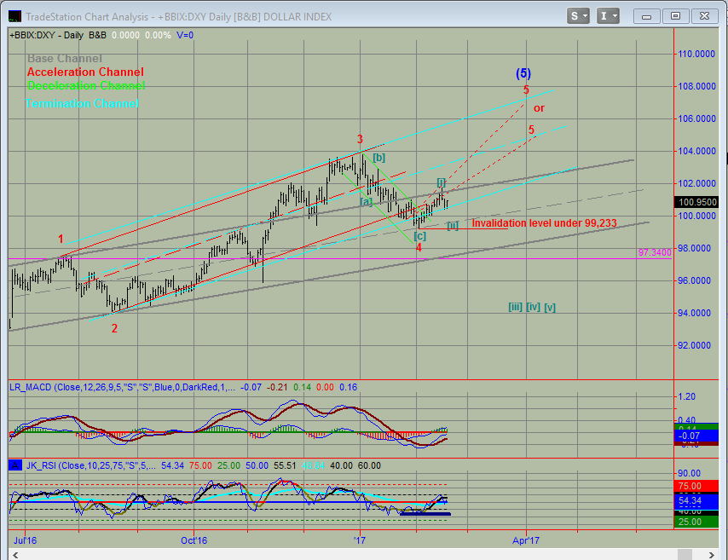Select the Termination Channel legend text
728x560 pixels.
82,103
